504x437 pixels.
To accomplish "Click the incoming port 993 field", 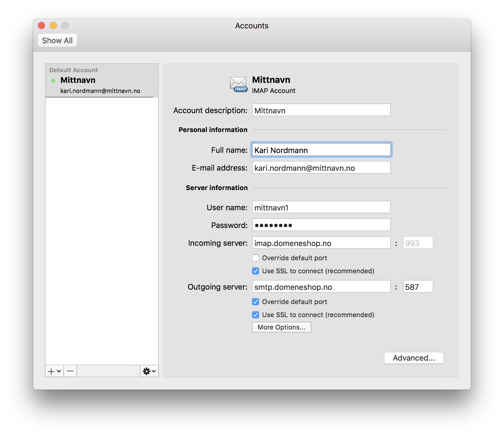I will pos(418,243).
